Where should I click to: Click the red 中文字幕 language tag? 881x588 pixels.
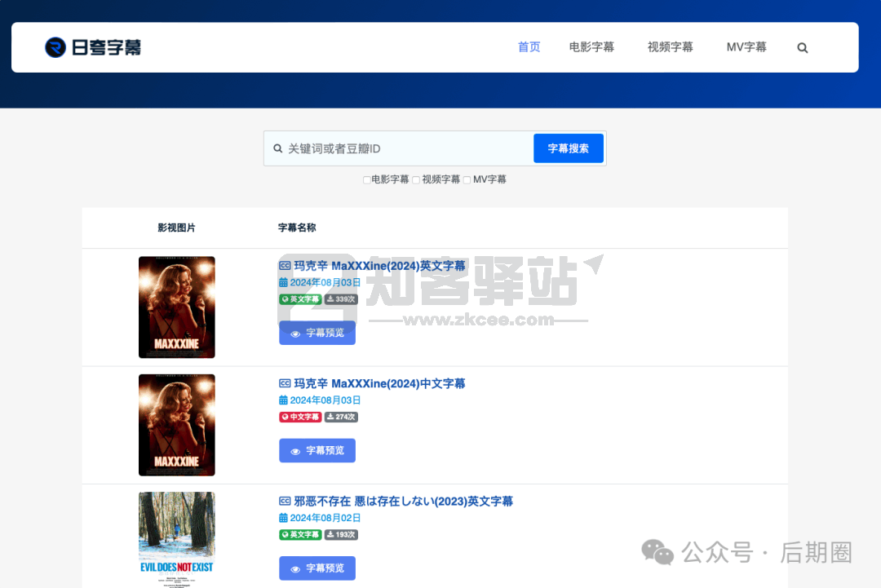point(300,417)
